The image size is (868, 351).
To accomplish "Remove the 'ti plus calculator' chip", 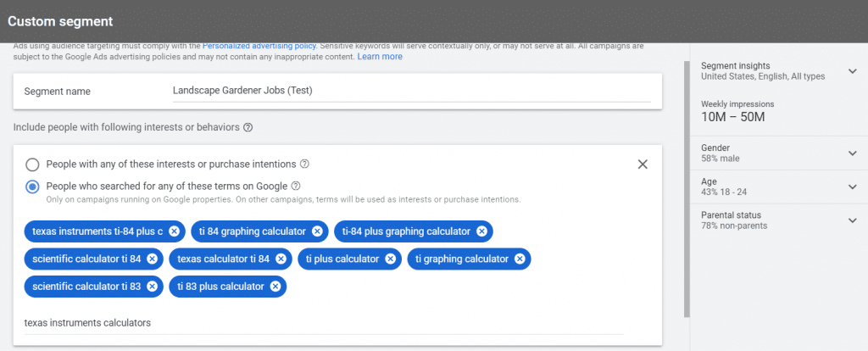I will click(x=391, y=259).
